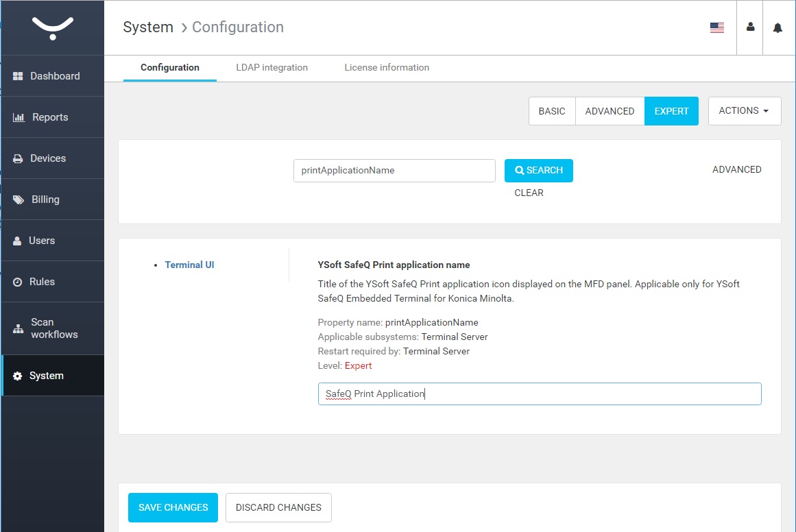Click the US flag language selector
Viewport: 796px width, 532px height.
pos(717,28)
